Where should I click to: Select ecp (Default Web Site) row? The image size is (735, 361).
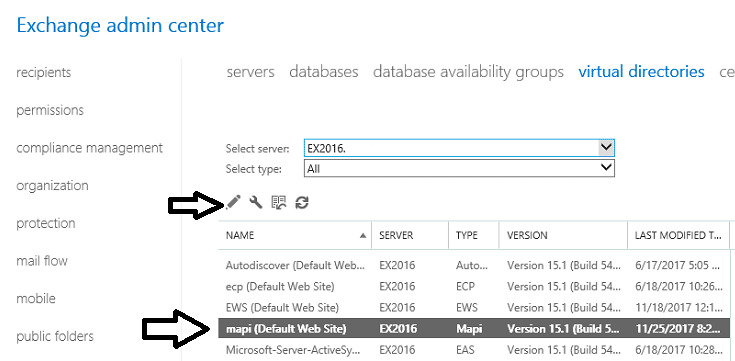(474, 286)
